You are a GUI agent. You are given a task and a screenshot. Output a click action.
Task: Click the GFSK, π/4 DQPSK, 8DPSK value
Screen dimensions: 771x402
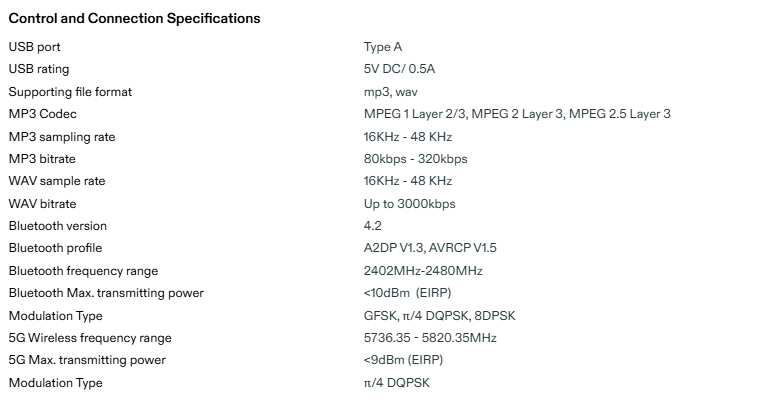(x=440, y=316)
